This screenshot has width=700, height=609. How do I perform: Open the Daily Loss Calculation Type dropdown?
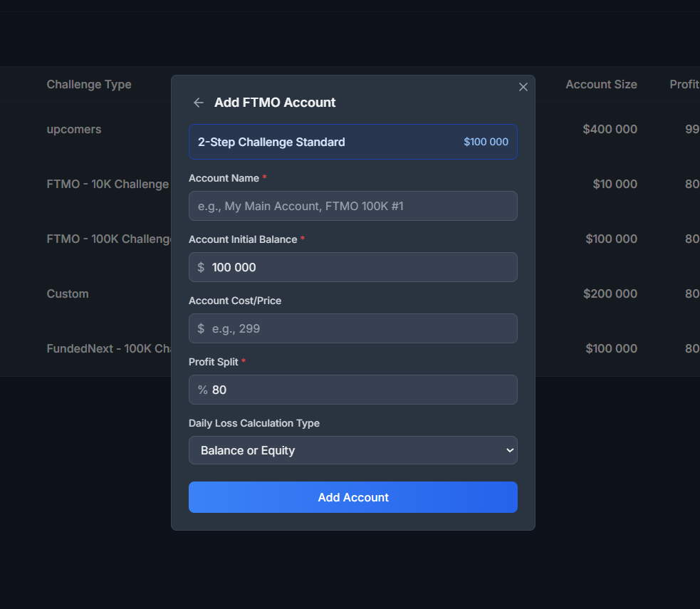[353, 450]
